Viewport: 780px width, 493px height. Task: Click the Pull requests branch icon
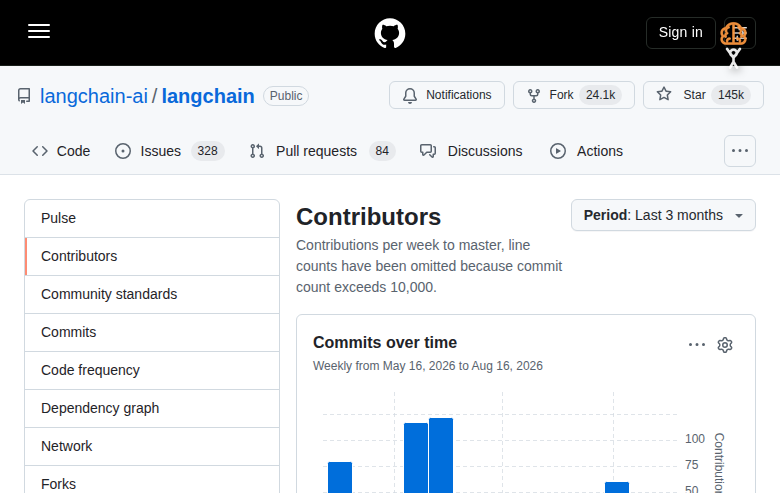257,151
